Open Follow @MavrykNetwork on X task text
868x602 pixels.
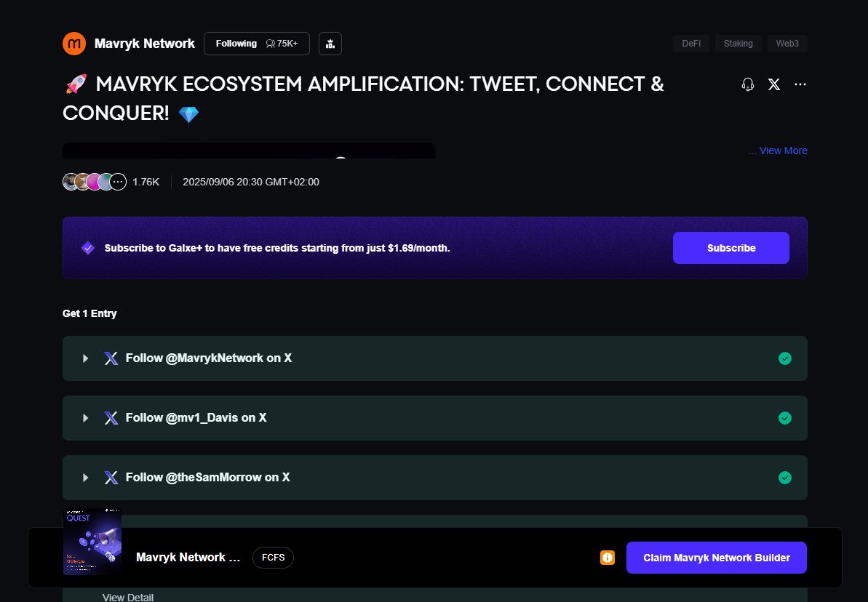coord(209,358)
